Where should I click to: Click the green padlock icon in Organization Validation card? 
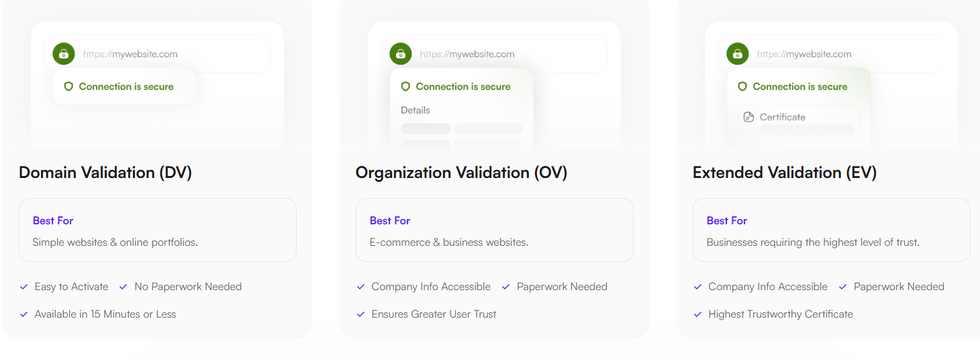401,54
